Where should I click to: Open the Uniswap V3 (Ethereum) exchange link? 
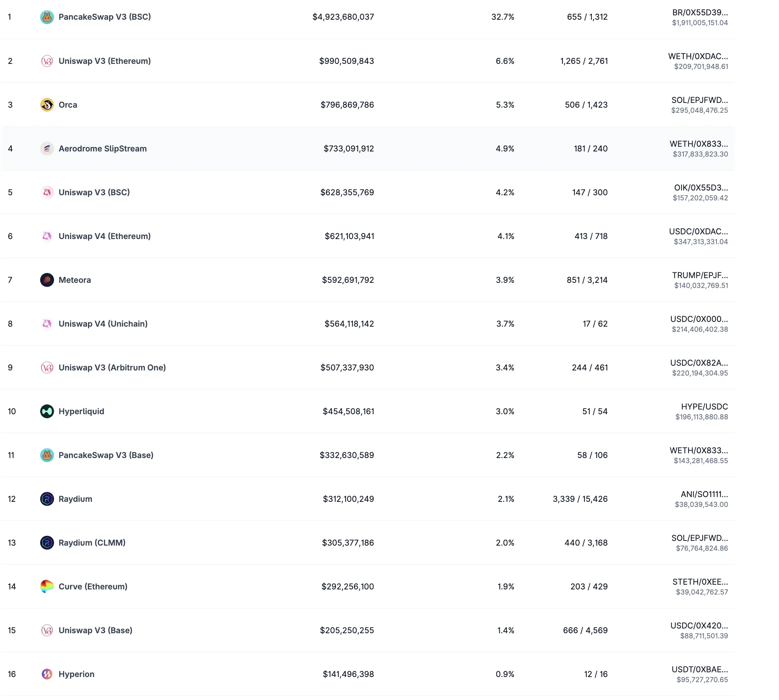point(104,61)
